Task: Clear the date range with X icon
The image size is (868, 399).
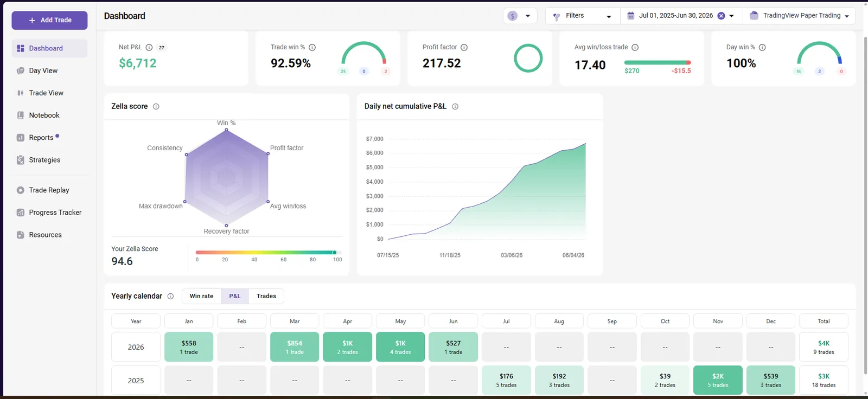Action: (x=721, y=16)
